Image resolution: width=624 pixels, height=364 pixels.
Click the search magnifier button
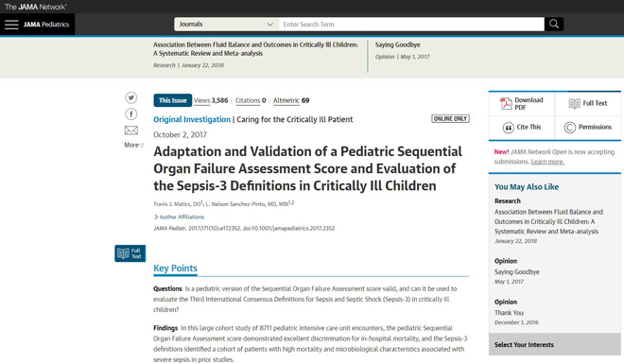tap(554, 25)
